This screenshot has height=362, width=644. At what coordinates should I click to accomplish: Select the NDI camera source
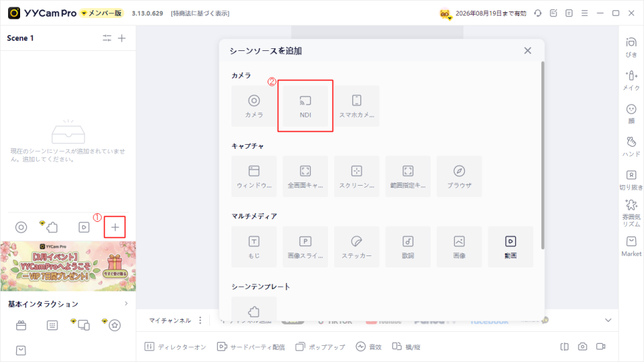click(x=305, y=106)
